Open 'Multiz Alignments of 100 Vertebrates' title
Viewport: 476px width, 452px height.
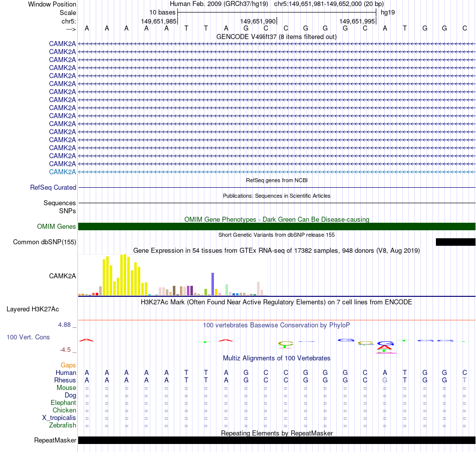click(x=277, y=358)
